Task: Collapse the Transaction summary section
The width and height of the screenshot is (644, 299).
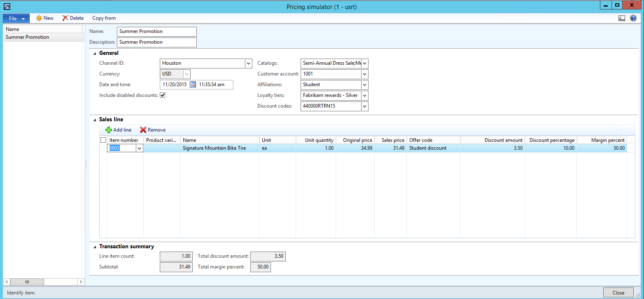Action: 95,247
